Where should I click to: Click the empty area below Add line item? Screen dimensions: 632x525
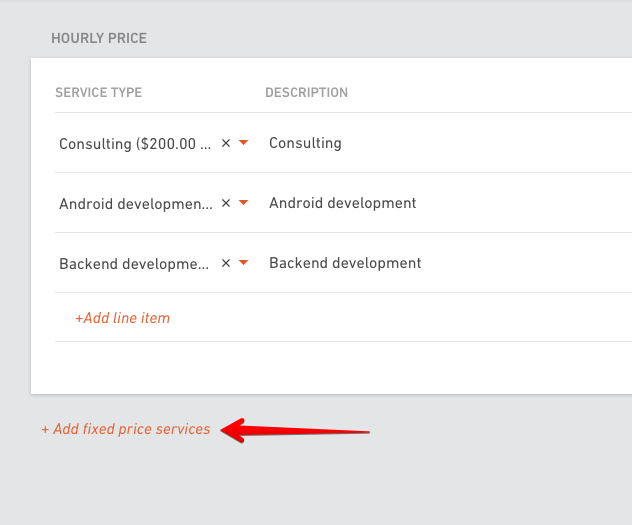click(x=331, y=367)
